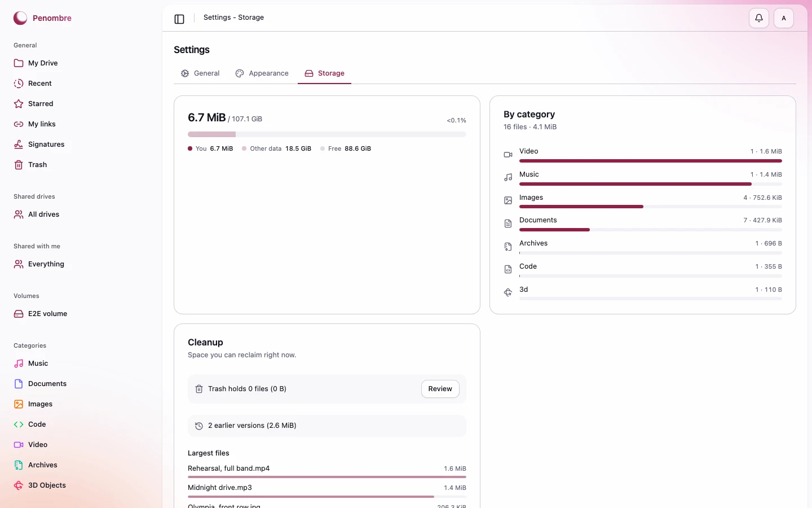Select the Documents category file icon

click(19, 384)
